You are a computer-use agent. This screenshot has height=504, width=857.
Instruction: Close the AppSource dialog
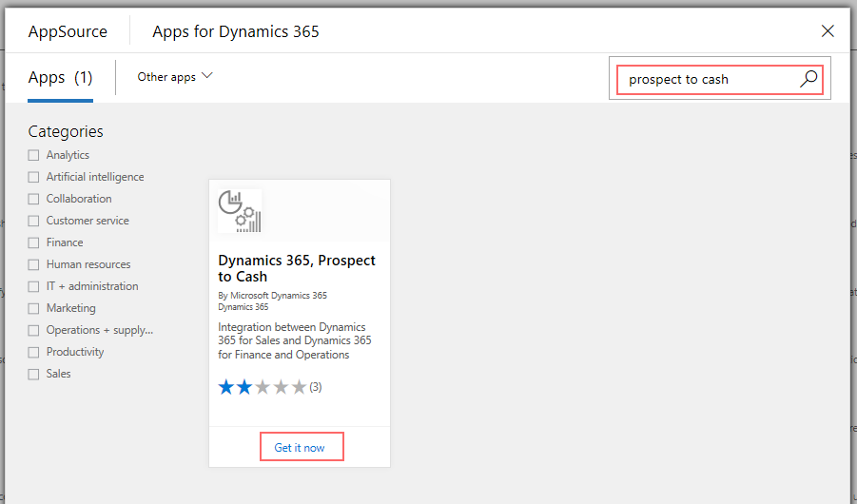point(828,31)
